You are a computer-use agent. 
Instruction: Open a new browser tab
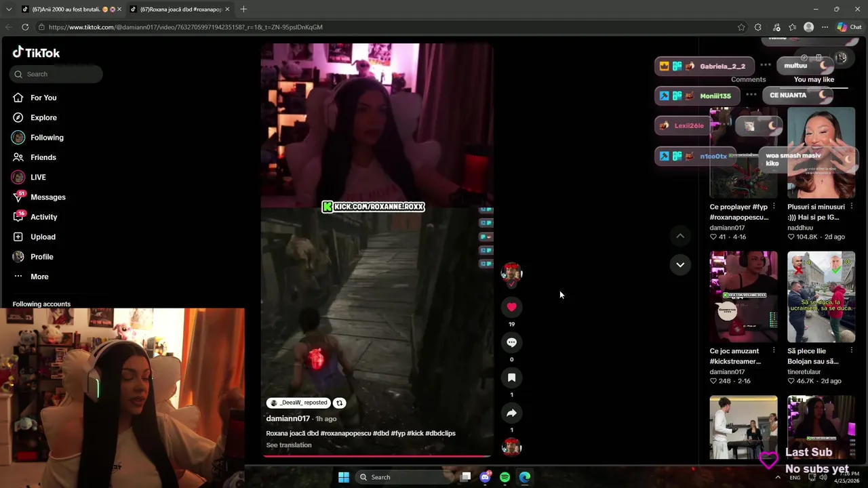pos(243,9)
